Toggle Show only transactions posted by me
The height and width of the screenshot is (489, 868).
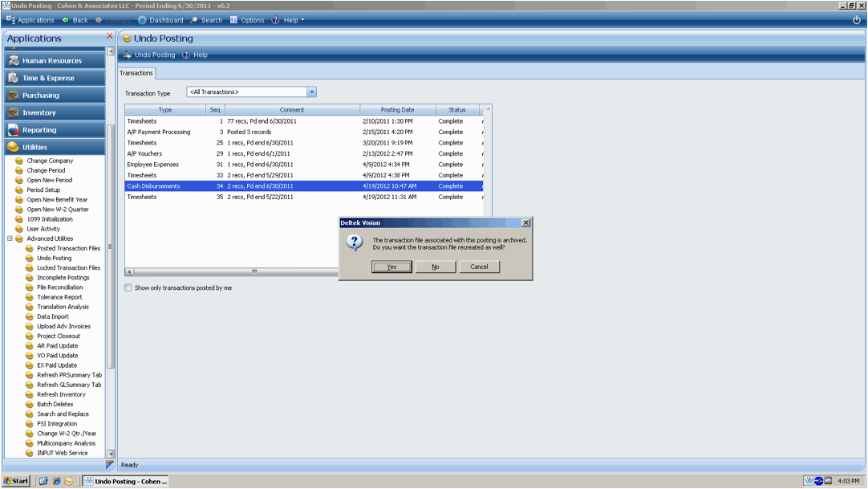pyautogui.click(x=128, y=287)
